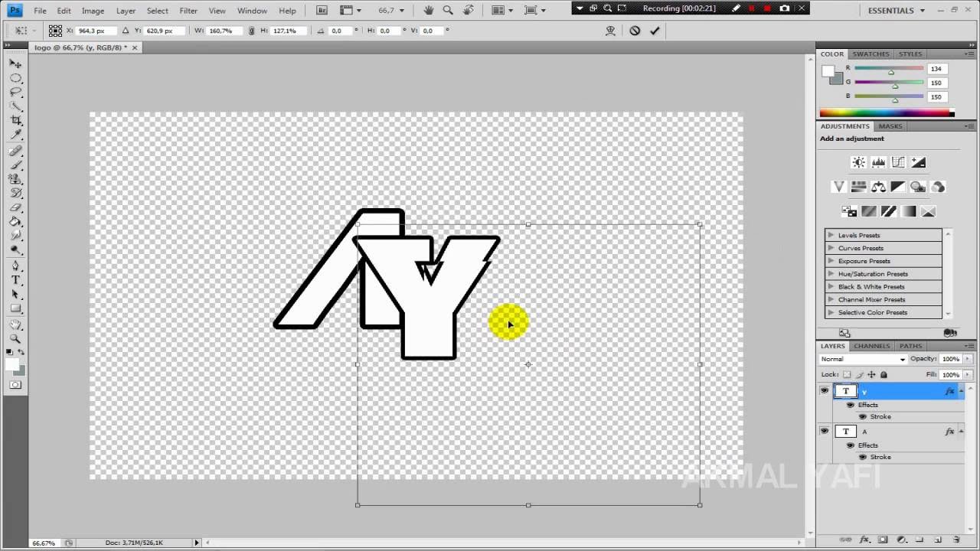
Task: Select the Move tool
Action: (15, 64)
